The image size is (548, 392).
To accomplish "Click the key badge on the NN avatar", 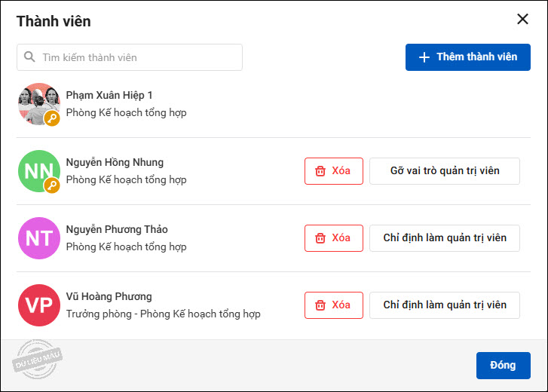I will point(52,185).
